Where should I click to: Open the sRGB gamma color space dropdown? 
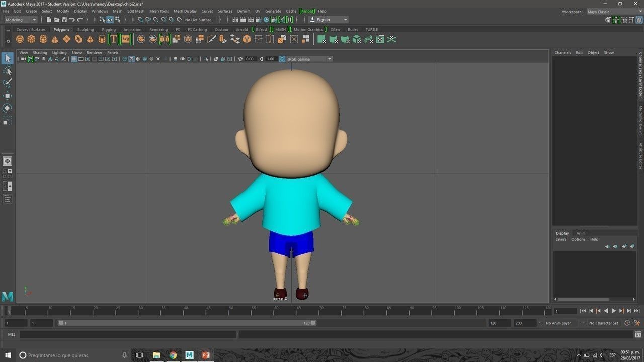[x=309, y=59]
